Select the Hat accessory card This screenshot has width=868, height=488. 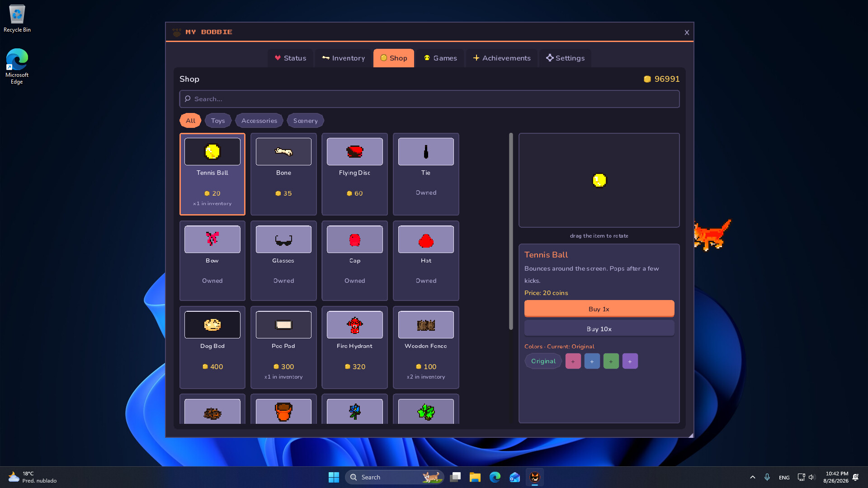[426, 261]
